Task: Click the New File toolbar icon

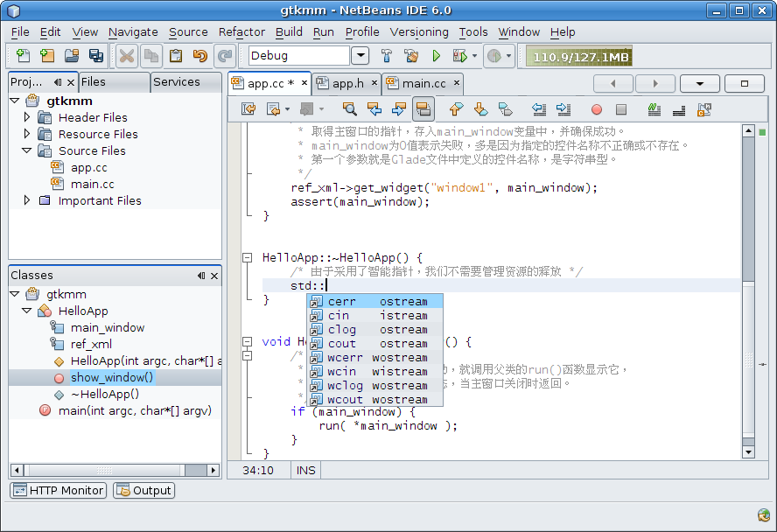Action: 23,55
